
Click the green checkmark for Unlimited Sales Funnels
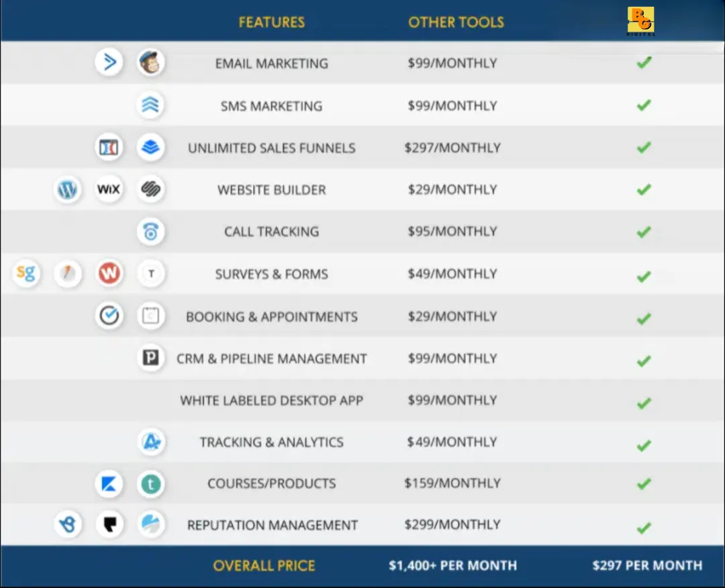coord(644,148)
